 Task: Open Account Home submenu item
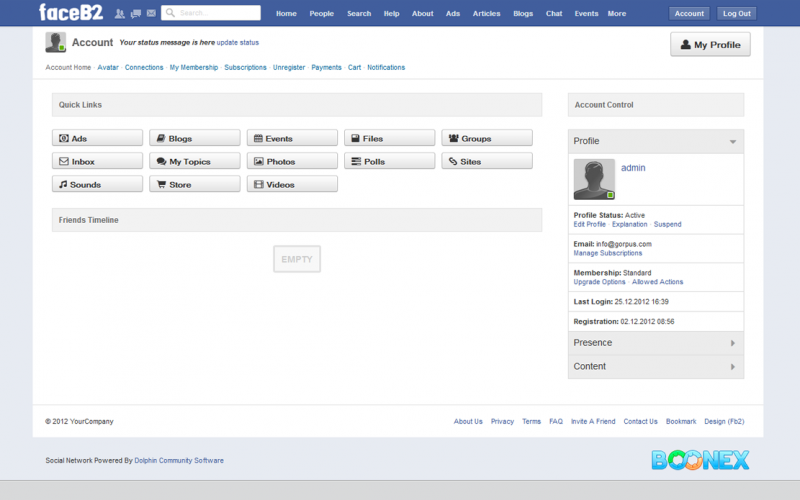click(68, 67)
